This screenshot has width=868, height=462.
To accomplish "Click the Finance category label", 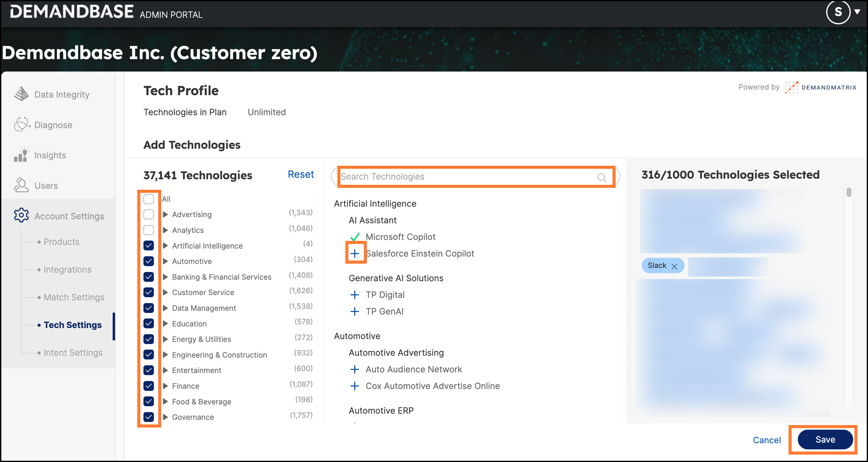I will pos(186,386).
